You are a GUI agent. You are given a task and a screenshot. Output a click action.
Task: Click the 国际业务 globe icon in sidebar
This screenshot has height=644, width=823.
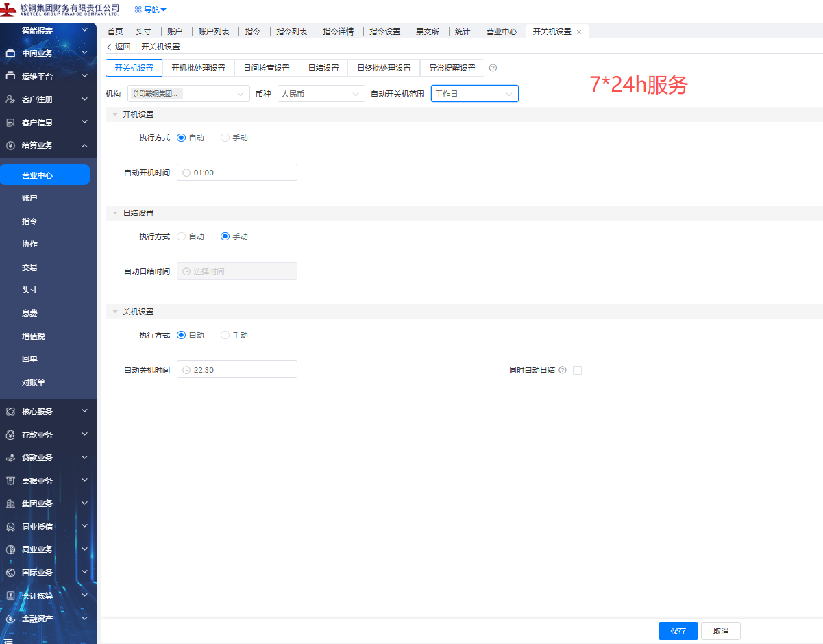tap(10, 573)
